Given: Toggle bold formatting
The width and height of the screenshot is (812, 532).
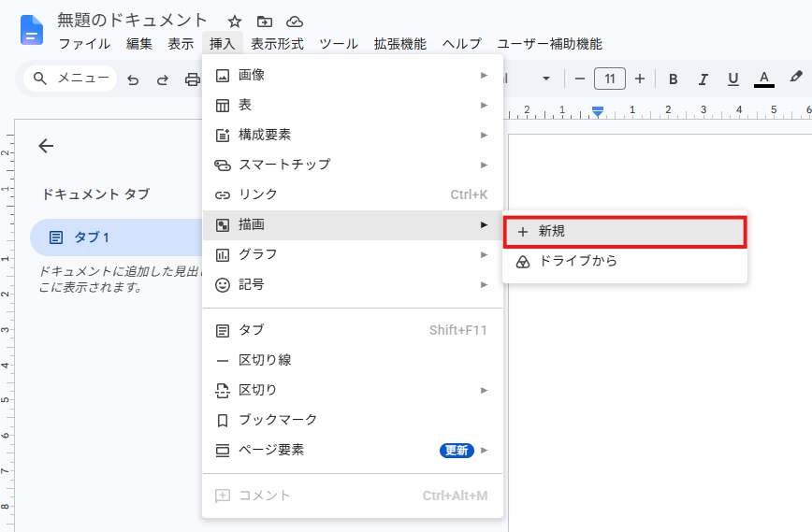Looking at the screenshot, I should pyautogui.click(x=674, y=79).
